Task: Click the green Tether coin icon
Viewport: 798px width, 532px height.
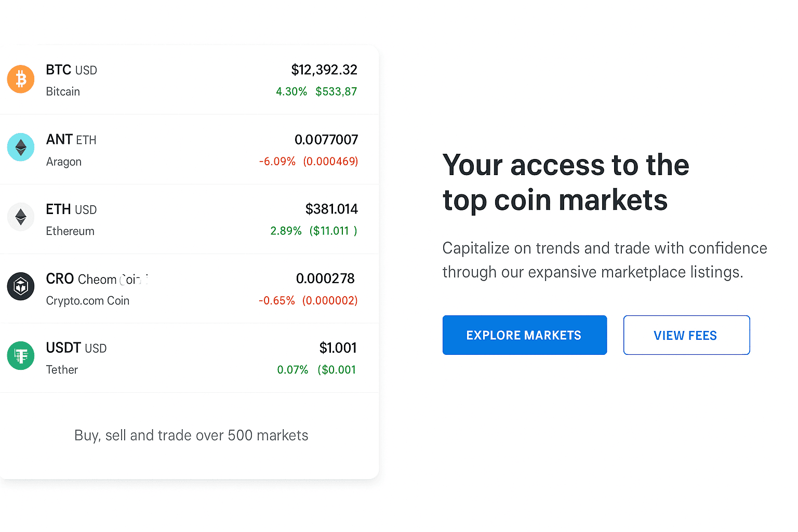Action: click(x=21, y=356)
